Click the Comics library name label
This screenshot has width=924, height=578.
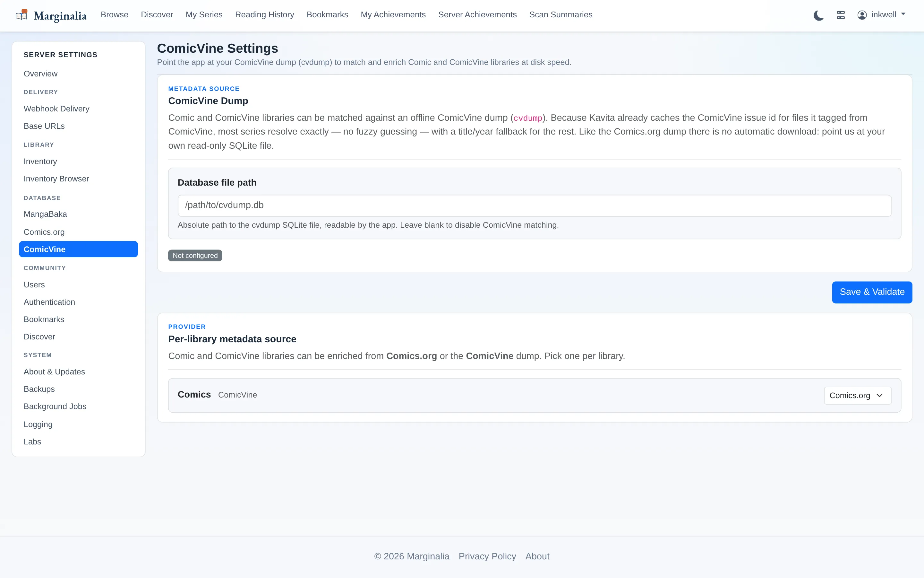(194, 395)
